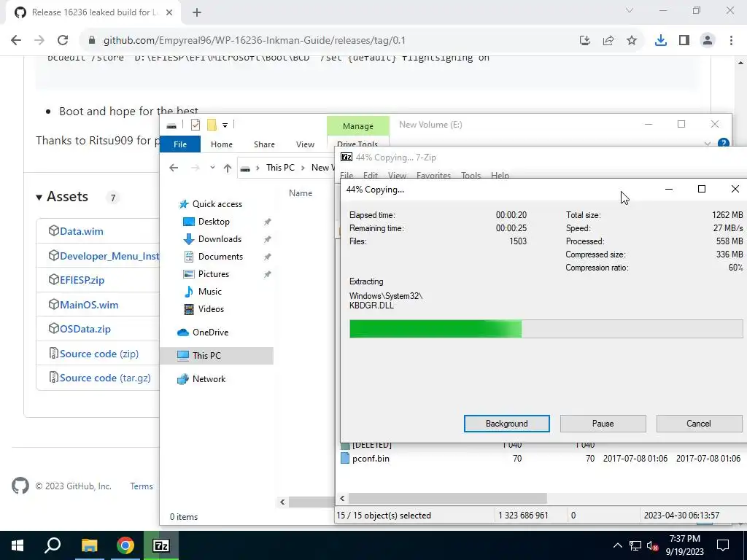This screenshot has width=747, height=560.
Task: Reload the GitHub page
Action: pos(63,40)
